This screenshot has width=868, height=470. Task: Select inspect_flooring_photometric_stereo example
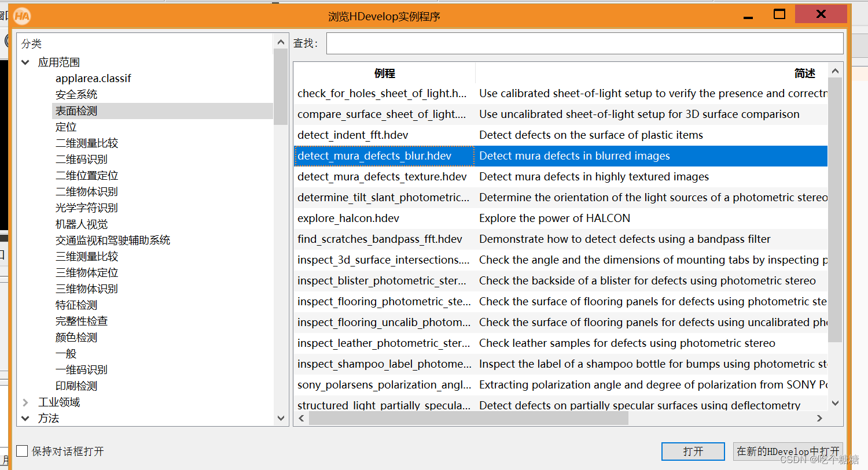coord(384,302)
